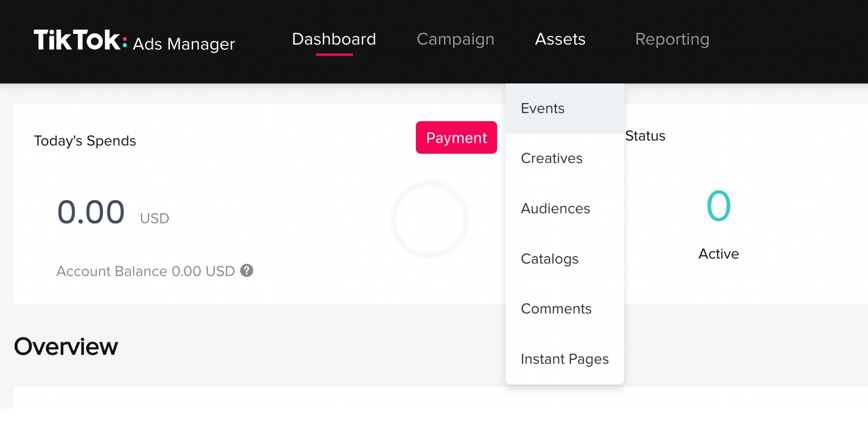The image size is (868, 434).
Task: Switch to the Campaign tab
Action: tap(455, 39)
